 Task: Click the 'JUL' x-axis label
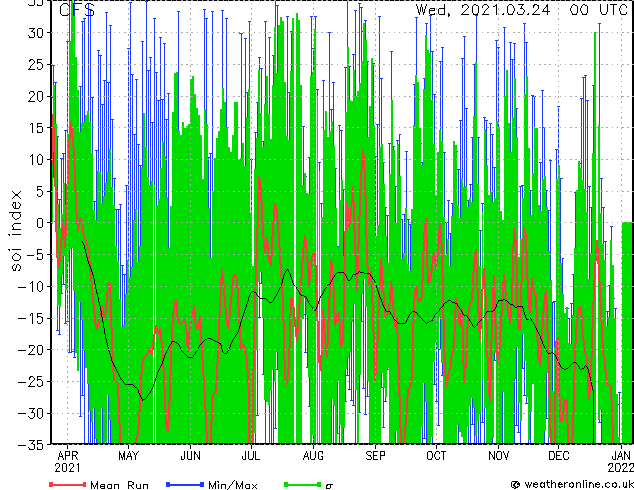[x=251, y=456]
